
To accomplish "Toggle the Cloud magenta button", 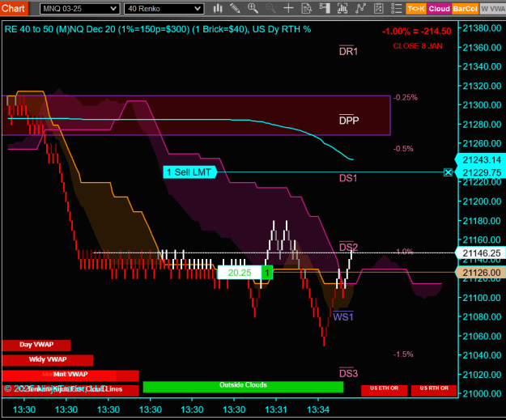I will tap(439, 9).
